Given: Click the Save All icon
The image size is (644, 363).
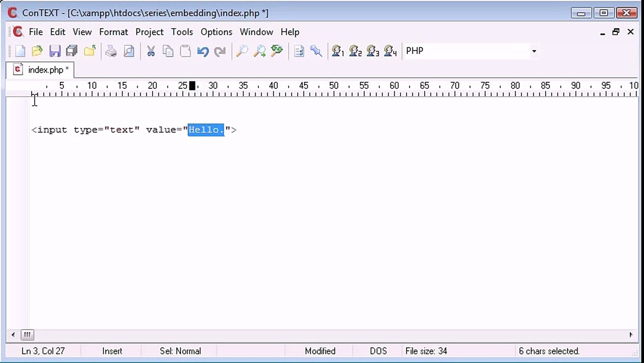Looking at the screenshot, I should 72,51.
